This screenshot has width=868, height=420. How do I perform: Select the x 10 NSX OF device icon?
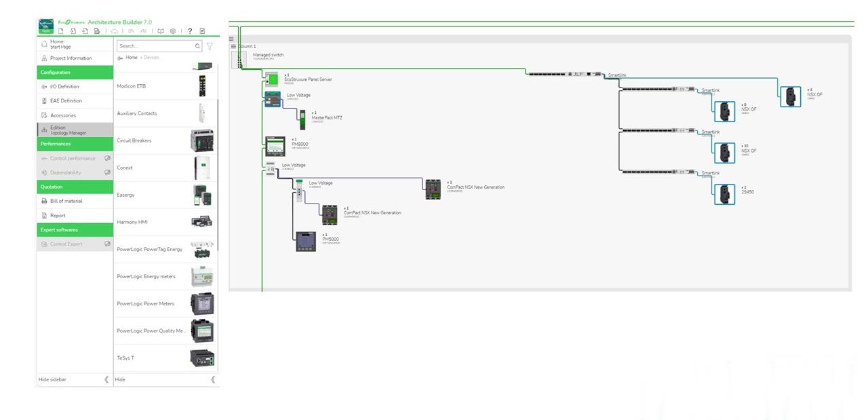click(x=725, y=153)
